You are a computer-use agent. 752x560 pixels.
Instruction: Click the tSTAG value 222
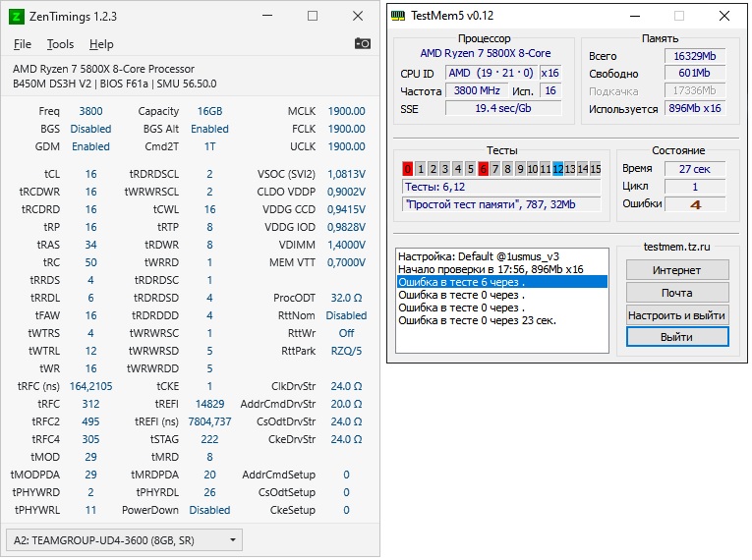click(x=209, y=439)
